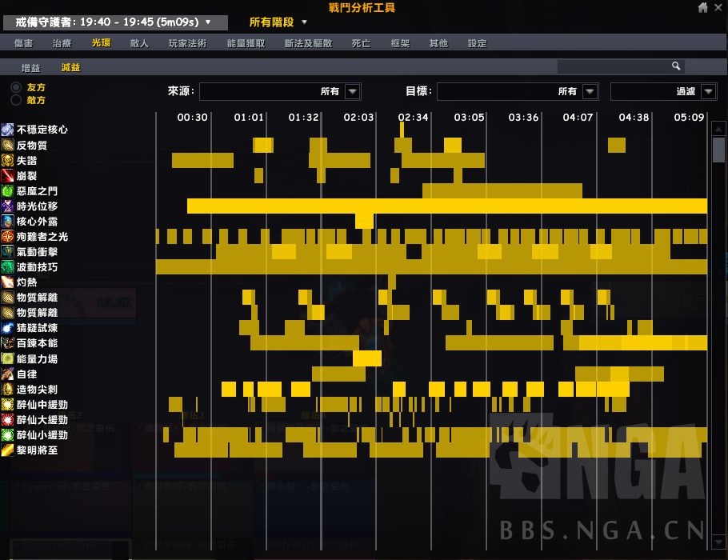Click the 崩裂 debuff icon in sidebar
This screenshot has width=728, height=560.
click(7, 176)
